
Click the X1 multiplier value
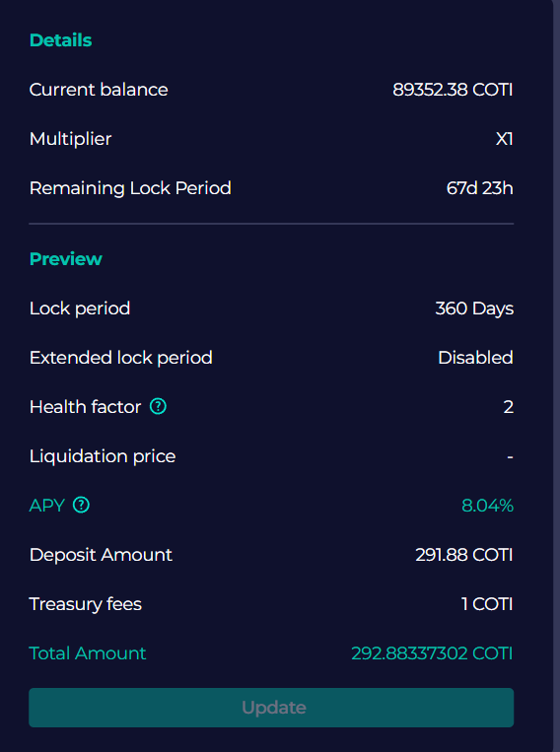point(505,139)
